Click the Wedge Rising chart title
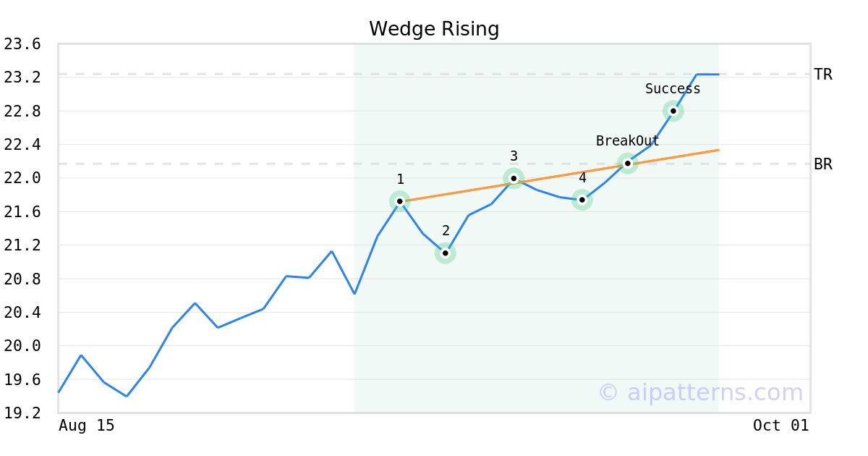 click(434, 29)
